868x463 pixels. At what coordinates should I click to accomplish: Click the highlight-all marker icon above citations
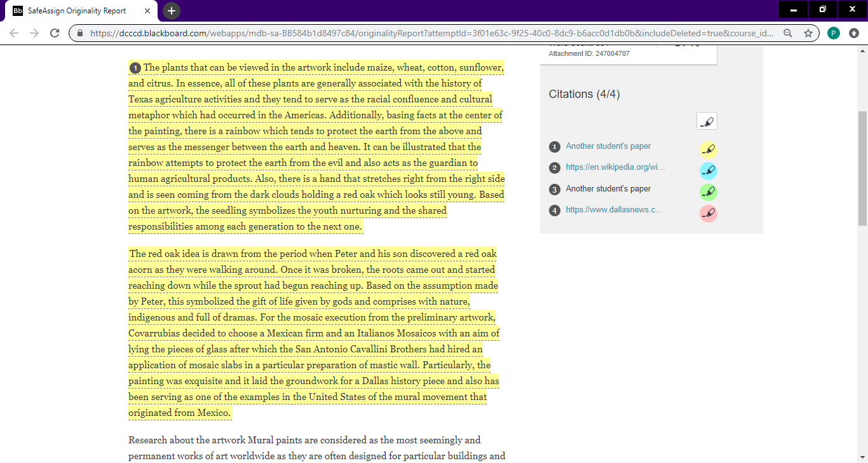[x=707, y=121]
